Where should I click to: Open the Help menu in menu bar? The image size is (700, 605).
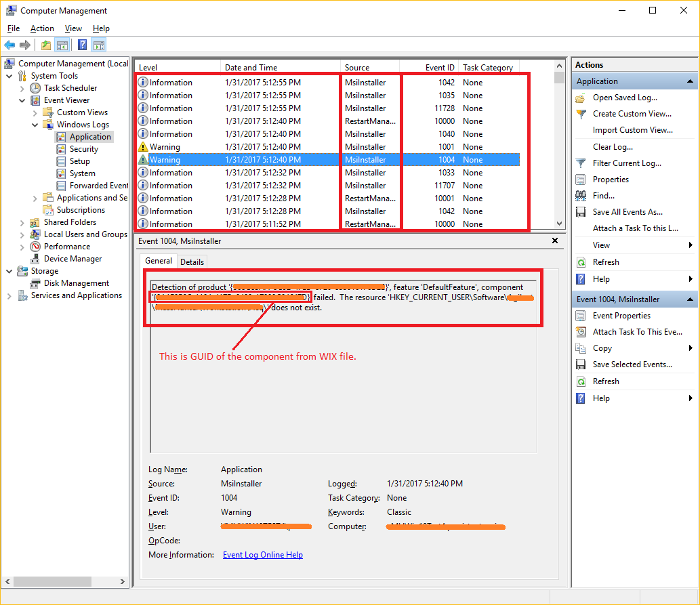(x=101, y=28)
